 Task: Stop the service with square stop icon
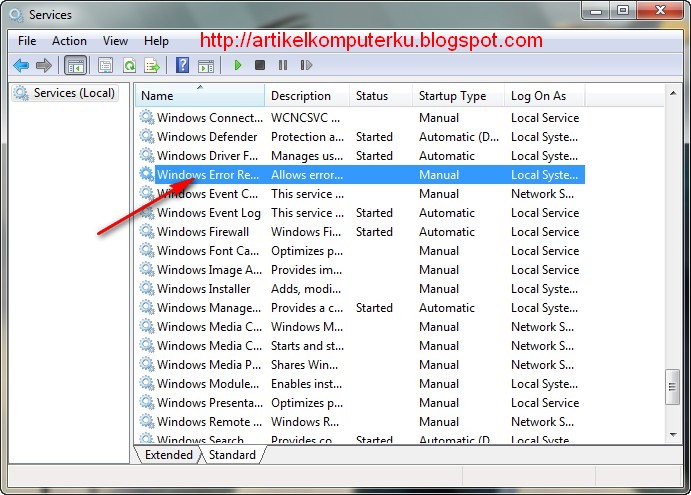tap(260, 65)
